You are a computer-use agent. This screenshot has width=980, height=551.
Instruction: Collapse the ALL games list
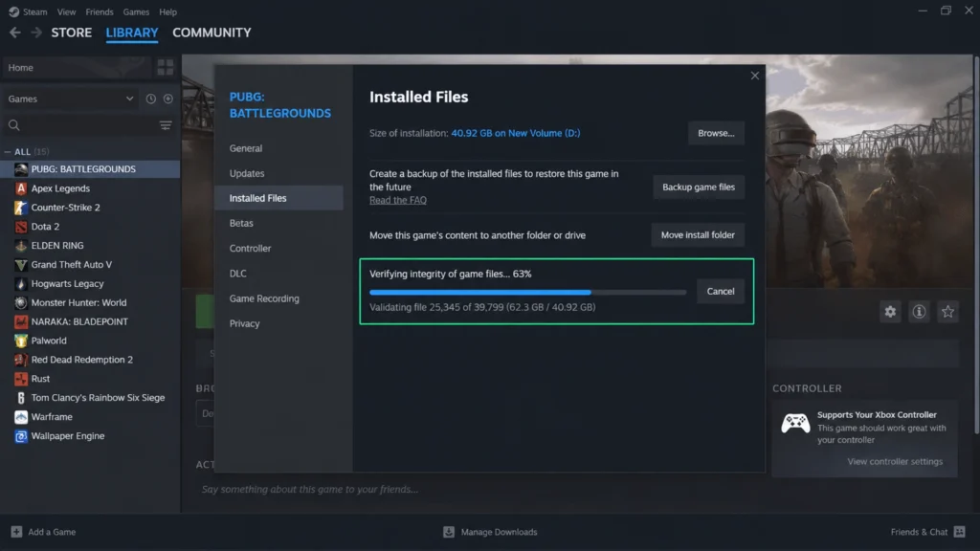(8, 152)
